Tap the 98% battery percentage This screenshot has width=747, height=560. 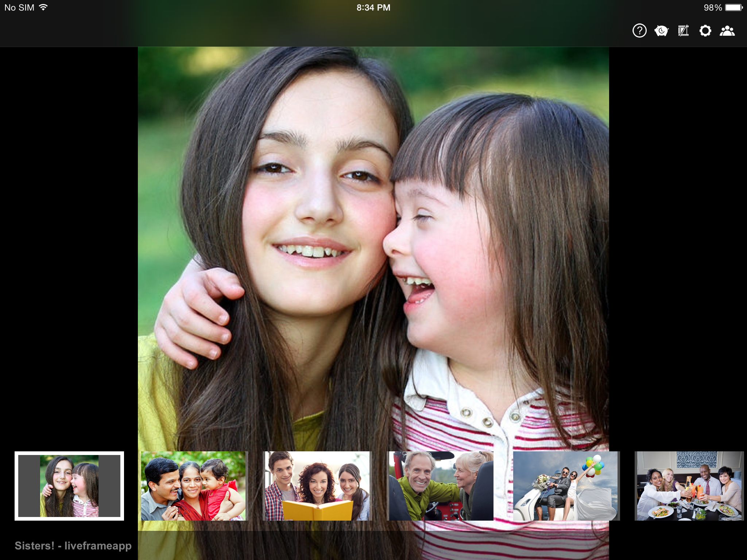[713, 8]
